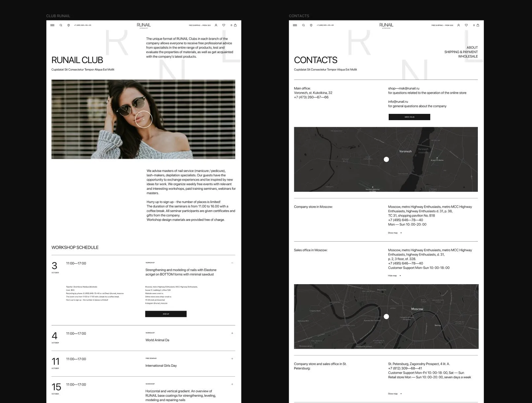Open wishlist heart icon on Contacts page
Viewport: 532px width, 403px height.
[466, 25]
